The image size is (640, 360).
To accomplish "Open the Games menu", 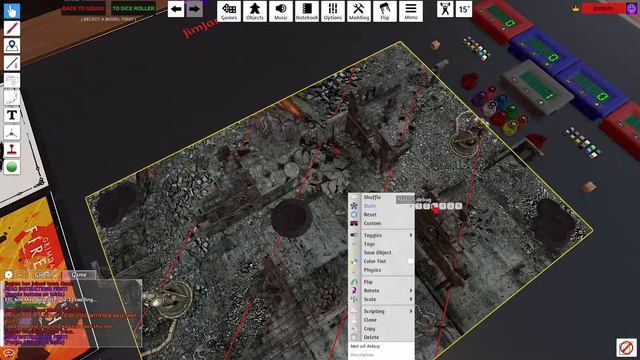I will (229, 11).
